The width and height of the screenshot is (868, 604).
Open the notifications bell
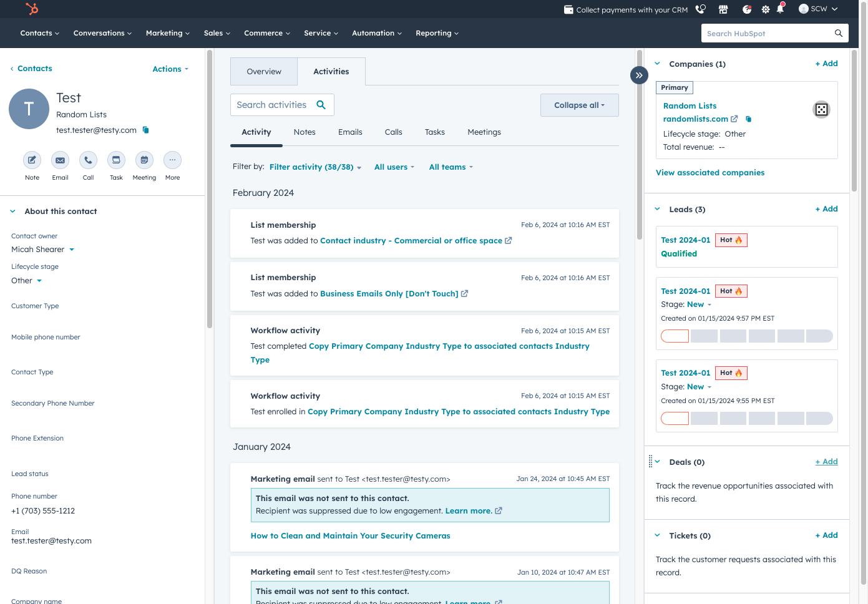point(780,9)
